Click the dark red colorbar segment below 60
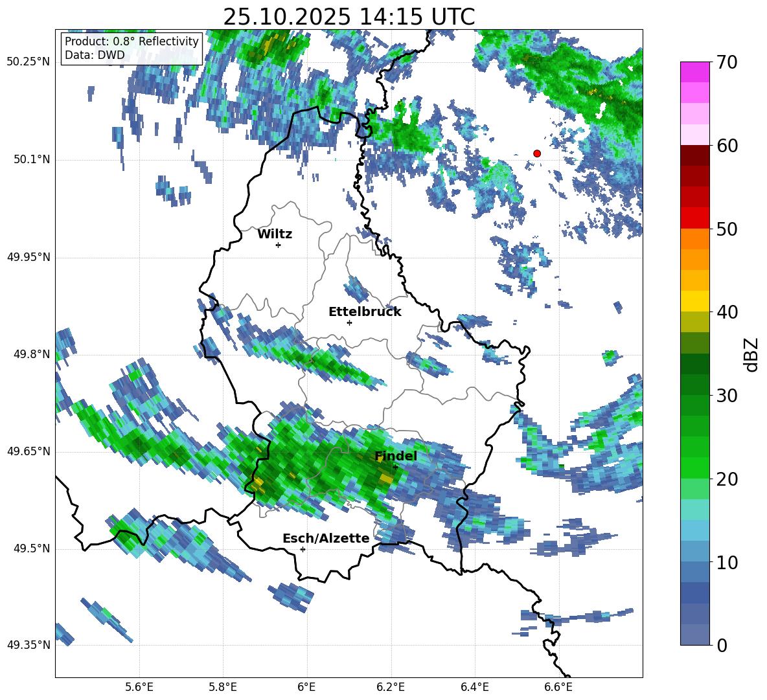The width and height of the screenshot is (767, 700). [694, 156]
